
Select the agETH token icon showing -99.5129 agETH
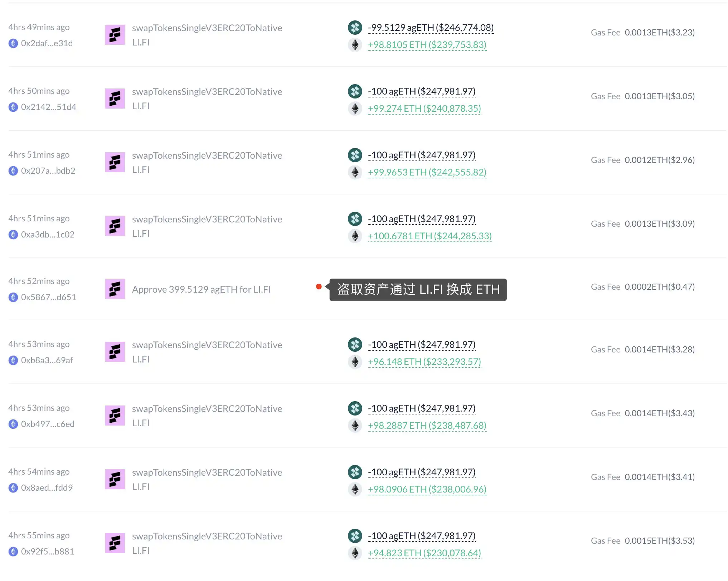coord(355,27)
